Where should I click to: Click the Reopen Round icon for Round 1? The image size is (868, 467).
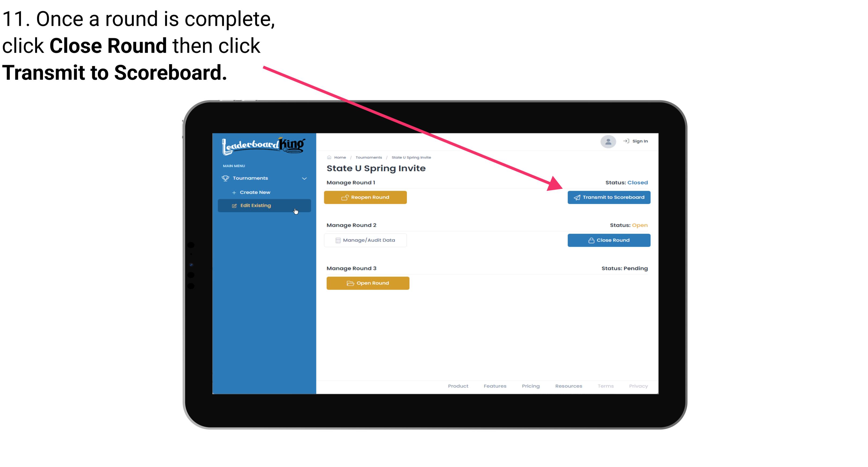(345, 197)
